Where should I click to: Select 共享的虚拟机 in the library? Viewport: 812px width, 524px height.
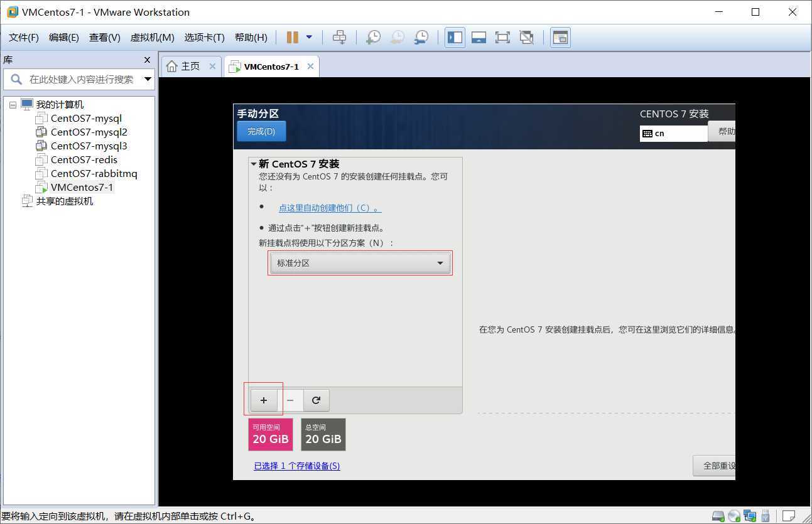(65, 201)
